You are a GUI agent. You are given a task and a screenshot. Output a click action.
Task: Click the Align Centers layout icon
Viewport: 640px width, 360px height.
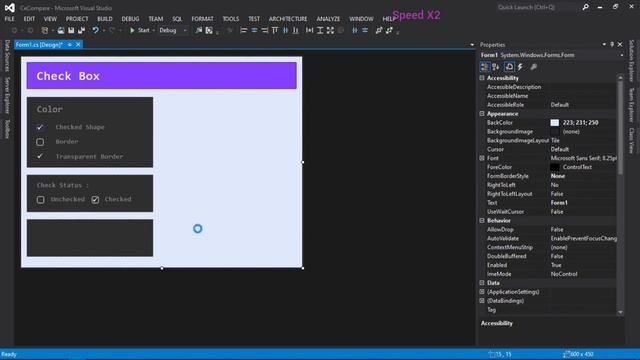coord(254,30)
